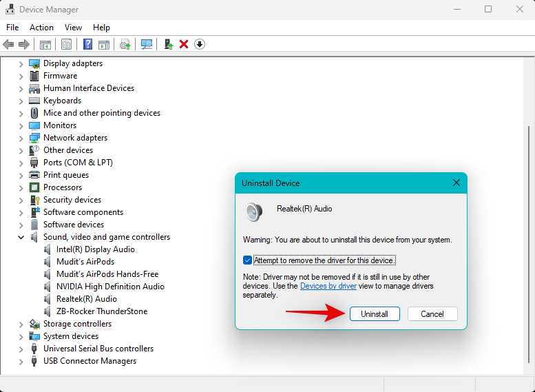Open the Properties toolbar icon
This screenshot has height=392, width=535.
tap(66, 44)
